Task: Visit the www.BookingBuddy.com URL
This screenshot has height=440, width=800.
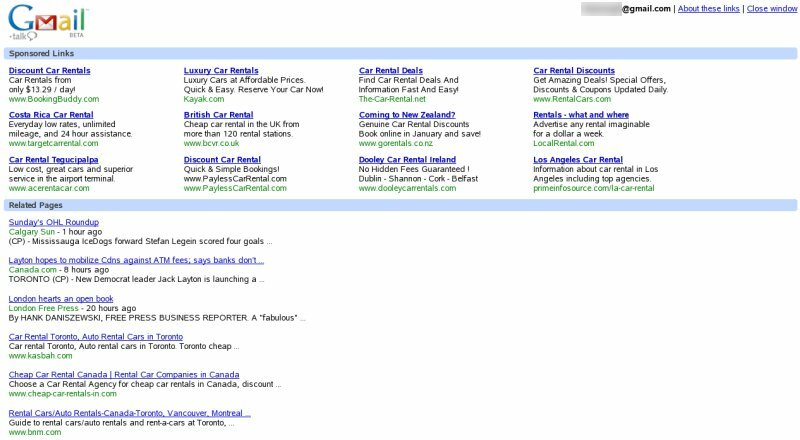Action: point(54,99)
